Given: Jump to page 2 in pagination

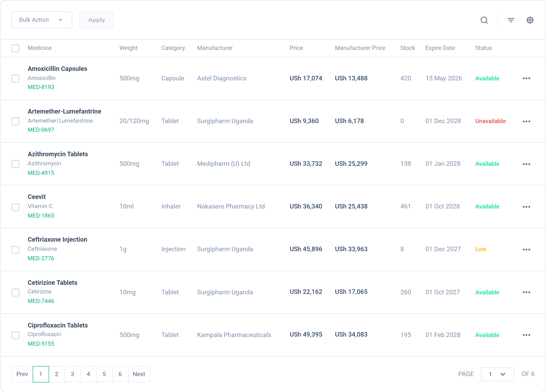Looking at the screenshot, I should click(x=57, y=374).
